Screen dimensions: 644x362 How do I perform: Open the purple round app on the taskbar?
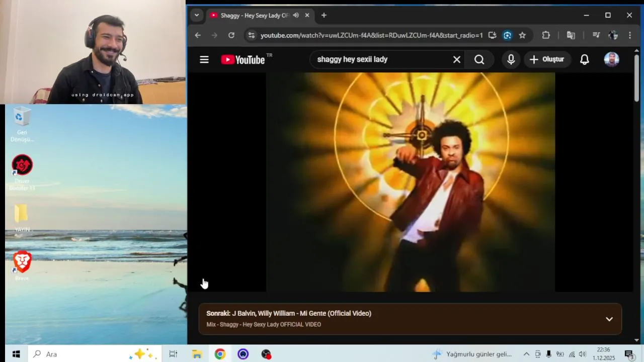243,354
